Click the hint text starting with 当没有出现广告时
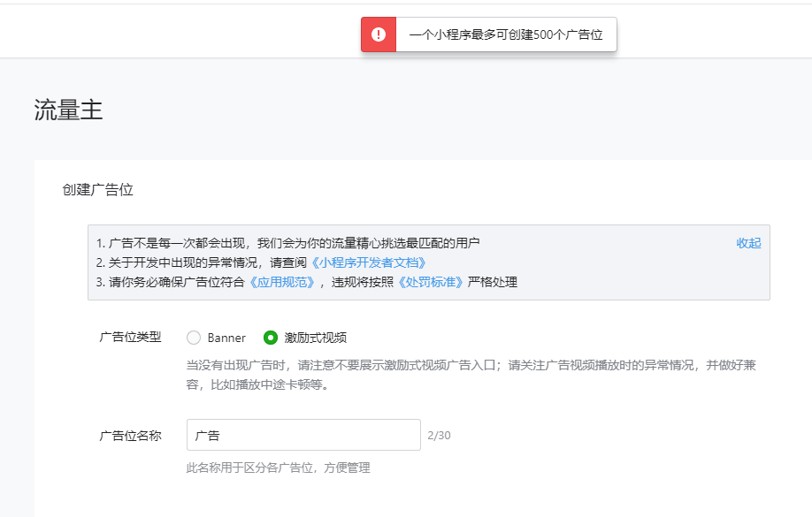The width and height of the screenshot is (812, 517). click(x=471, y=375)
